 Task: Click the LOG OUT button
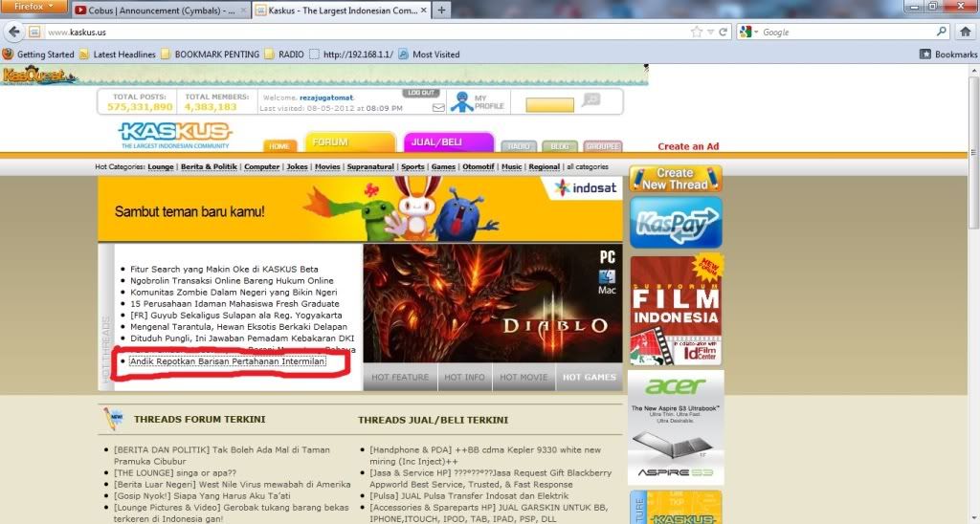pyautogui.click(x=421, y=93)
